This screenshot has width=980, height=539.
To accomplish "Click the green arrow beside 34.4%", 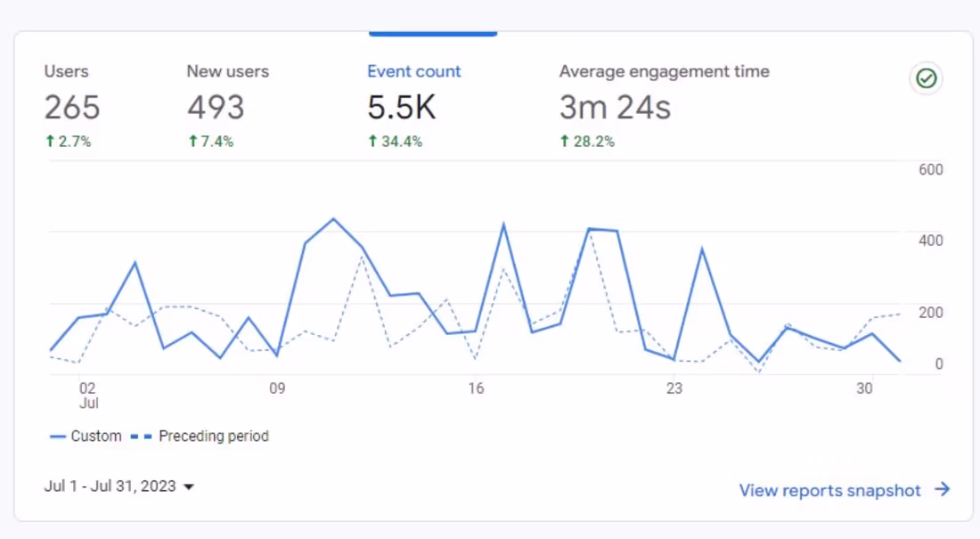I will coord(372,141).
